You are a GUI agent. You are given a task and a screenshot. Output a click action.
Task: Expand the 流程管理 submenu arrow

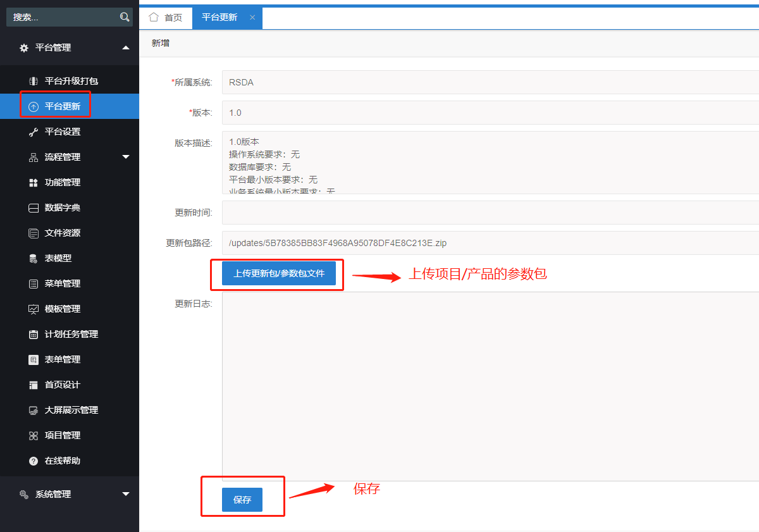coord(125,157)
